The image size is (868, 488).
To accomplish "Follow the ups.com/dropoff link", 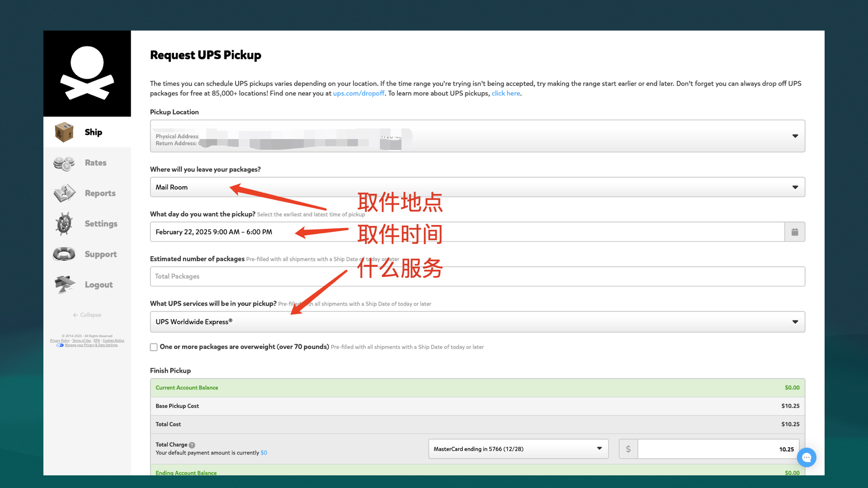I will pos(359,94).
